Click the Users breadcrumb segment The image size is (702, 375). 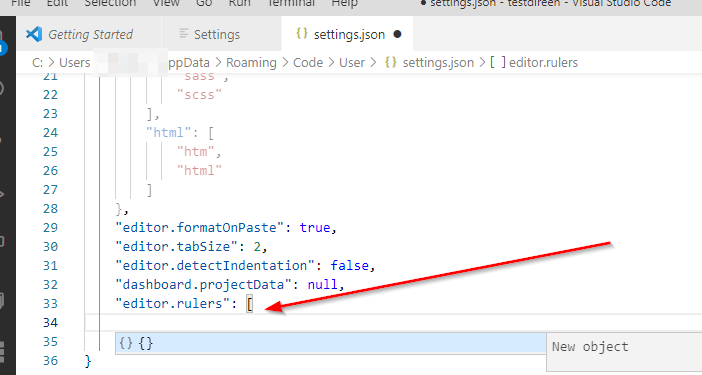75,63
